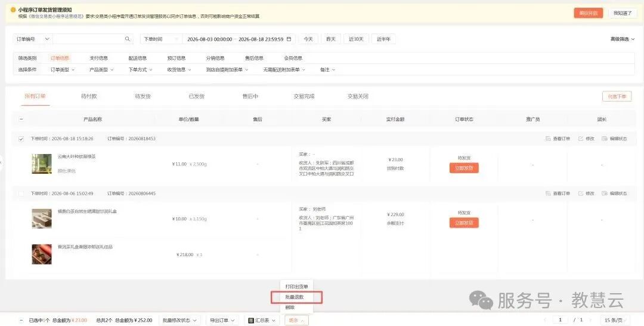Tick the checkbox for order 20260806445

click(21, 193)
